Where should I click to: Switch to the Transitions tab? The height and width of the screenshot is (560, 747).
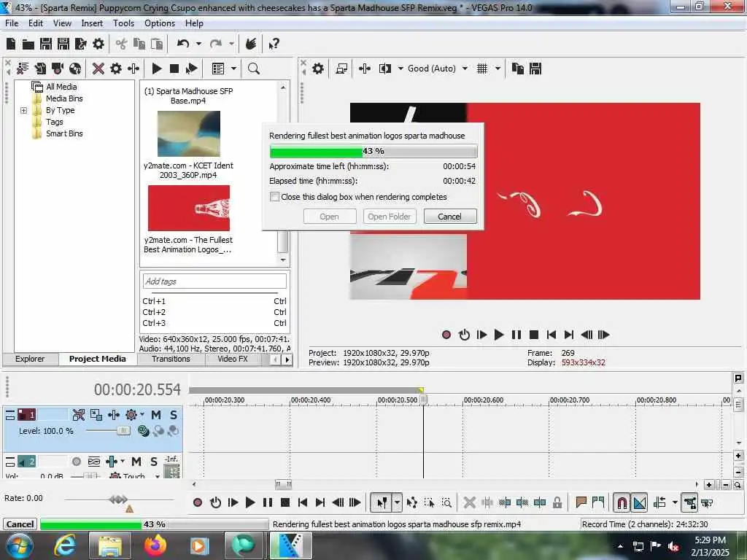point(171,359)
